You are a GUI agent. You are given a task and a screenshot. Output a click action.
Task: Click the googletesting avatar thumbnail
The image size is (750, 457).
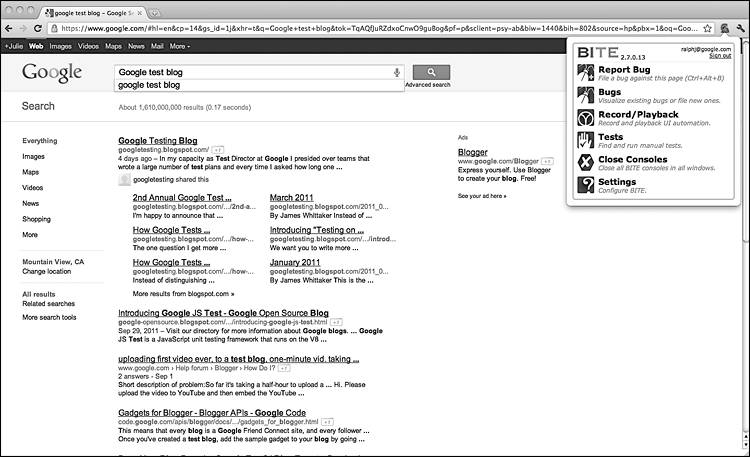[124, 179]
